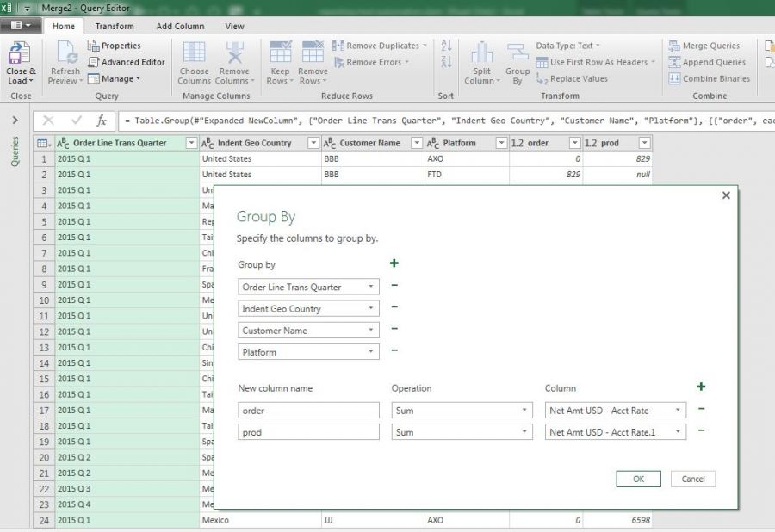Switch to the Transform ribbon tab
Viewport: 775px width, 532px height.
[115, 26]
